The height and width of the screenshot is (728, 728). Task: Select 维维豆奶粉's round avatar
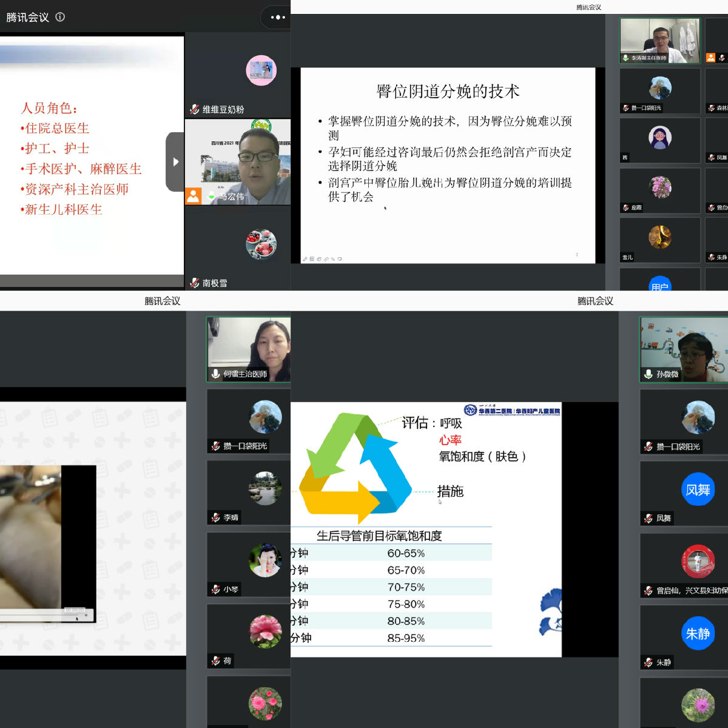click(x=261, y=70)
